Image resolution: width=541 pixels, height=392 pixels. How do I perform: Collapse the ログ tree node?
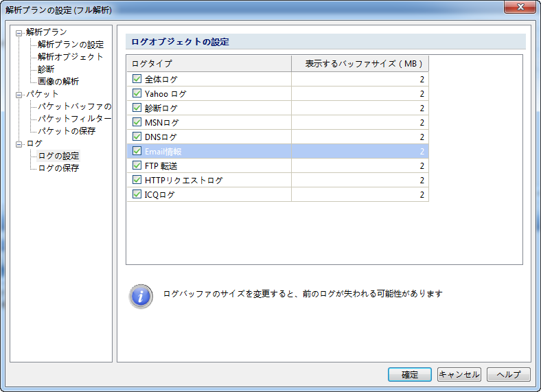[x=19, y=143]
